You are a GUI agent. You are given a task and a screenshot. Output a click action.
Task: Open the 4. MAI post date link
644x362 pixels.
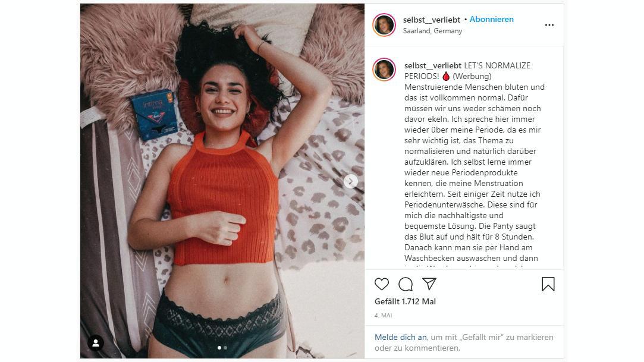383,315
